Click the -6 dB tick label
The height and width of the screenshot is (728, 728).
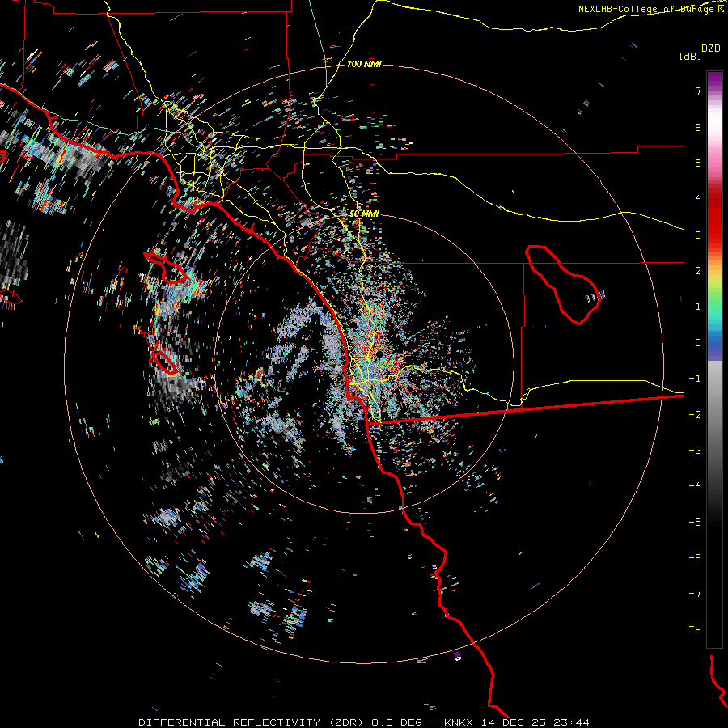695,558
